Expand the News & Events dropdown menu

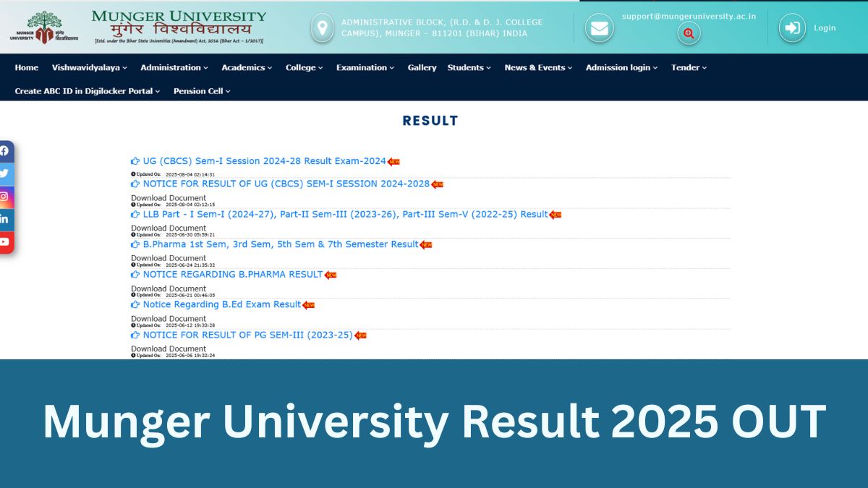click(x=538, y=67)
